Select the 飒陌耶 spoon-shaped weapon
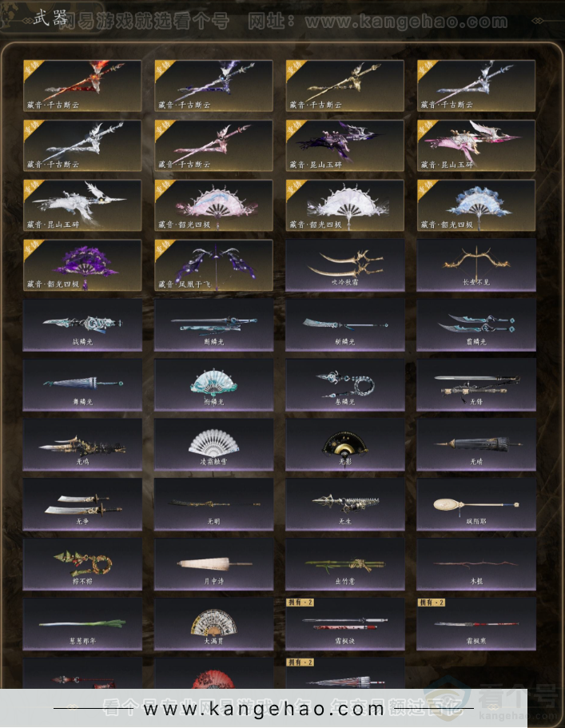Viewport: 565px width, 728px height. point(476,505)
